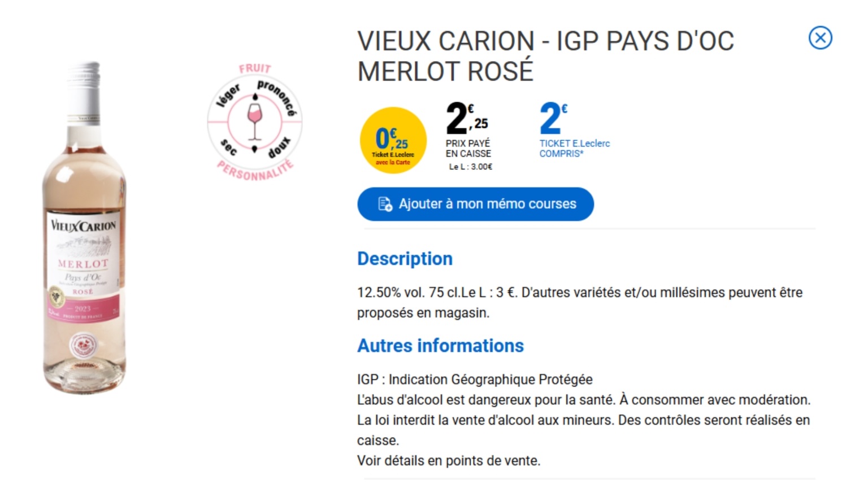Click the product title Vieux Carion Merlot Rosé
Viewport: 855px width, 504px height.
pos(545,56)
